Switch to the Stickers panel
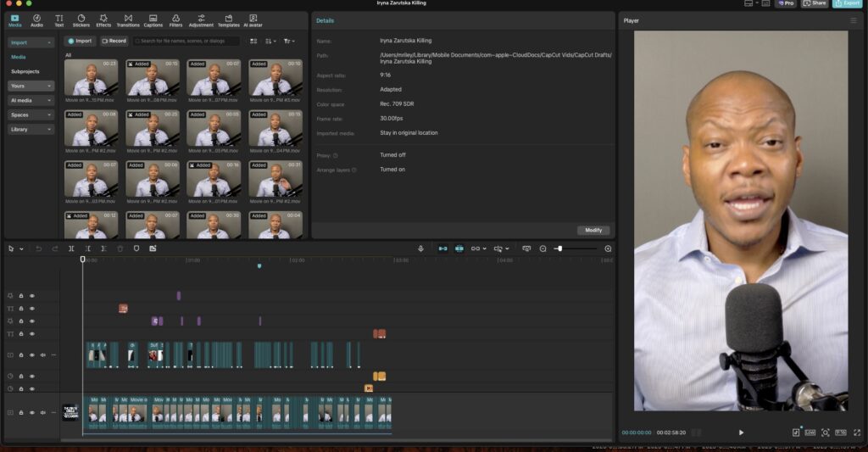 (x=81, y=20)
